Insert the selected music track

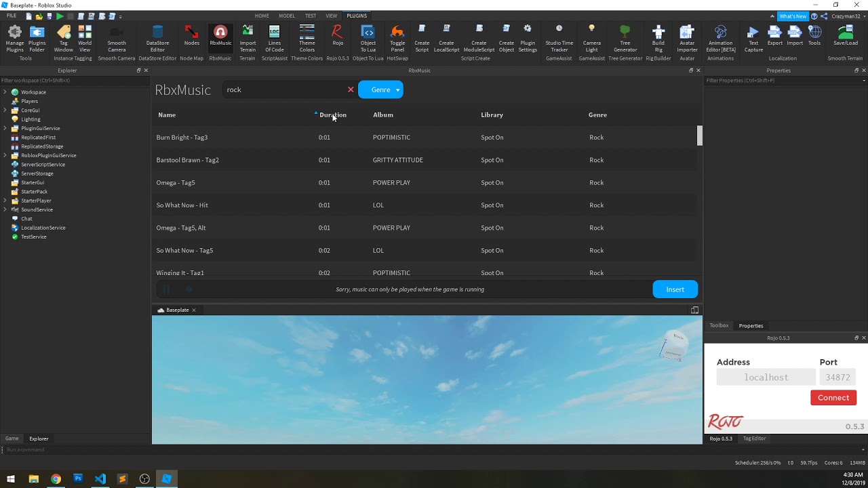coord(675,289)
